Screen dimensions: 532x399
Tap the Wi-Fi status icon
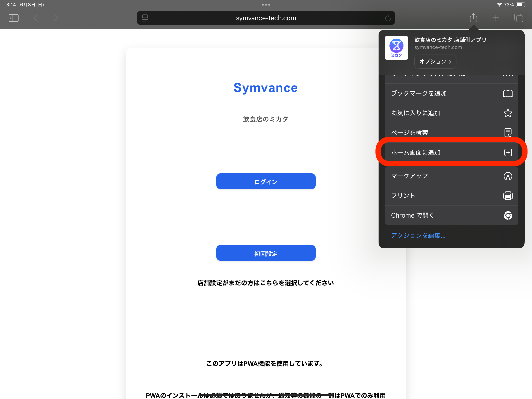coord(499,4)
